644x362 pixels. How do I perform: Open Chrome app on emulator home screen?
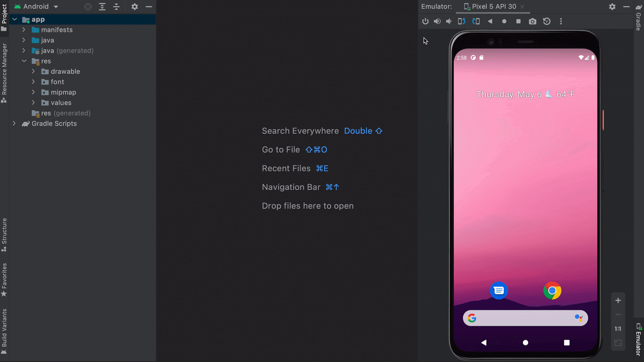pyautogui.click(x=552, y=291)
